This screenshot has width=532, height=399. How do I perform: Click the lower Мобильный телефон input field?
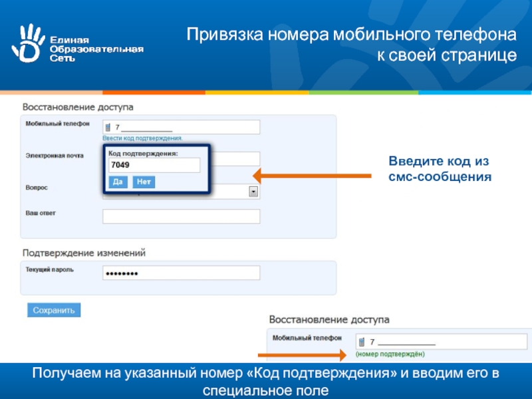tap(441, 341)
